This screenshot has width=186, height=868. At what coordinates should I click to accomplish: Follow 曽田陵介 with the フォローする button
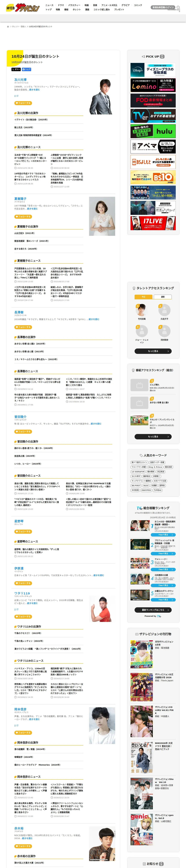click(x=23, y=432)
